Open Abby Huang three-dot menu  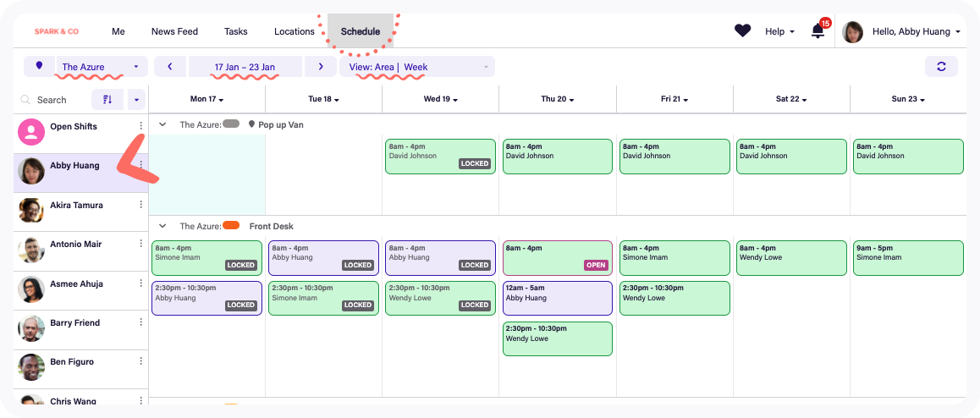(141, 166)
